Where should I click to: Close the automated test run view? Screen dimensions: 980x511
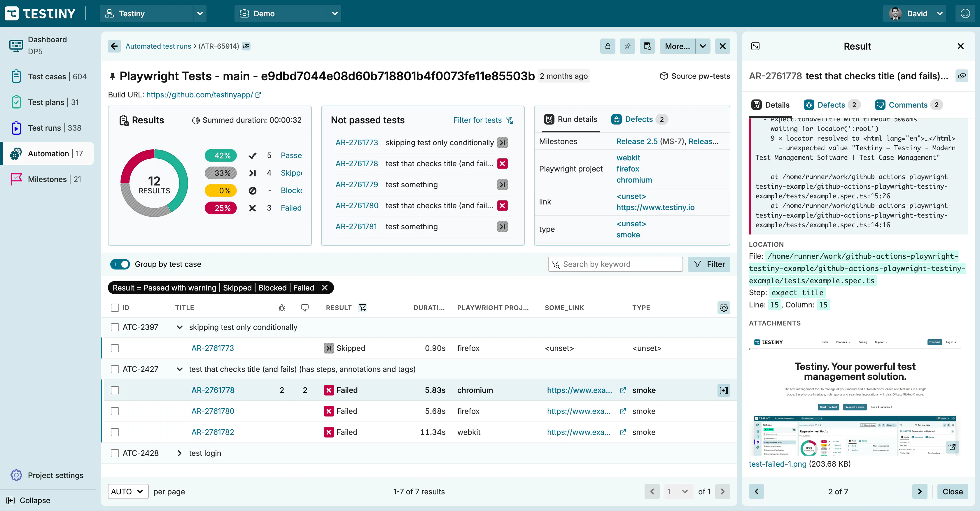pyautogui.click(x=722, y=46)
